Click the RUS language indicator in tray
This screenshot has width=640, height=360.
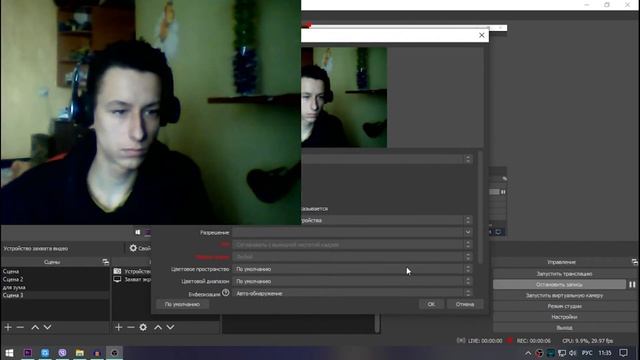click(587, 353)
